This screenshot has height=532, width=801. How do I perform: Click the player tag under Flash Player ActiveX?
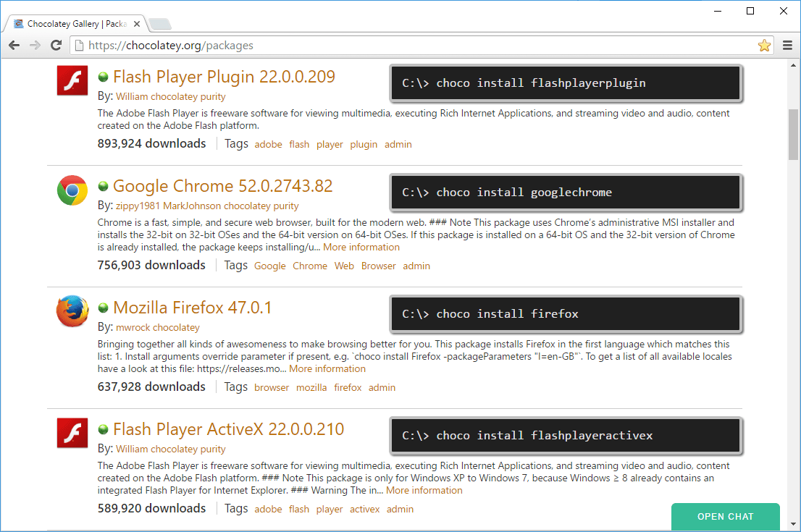tap(330, 509)
